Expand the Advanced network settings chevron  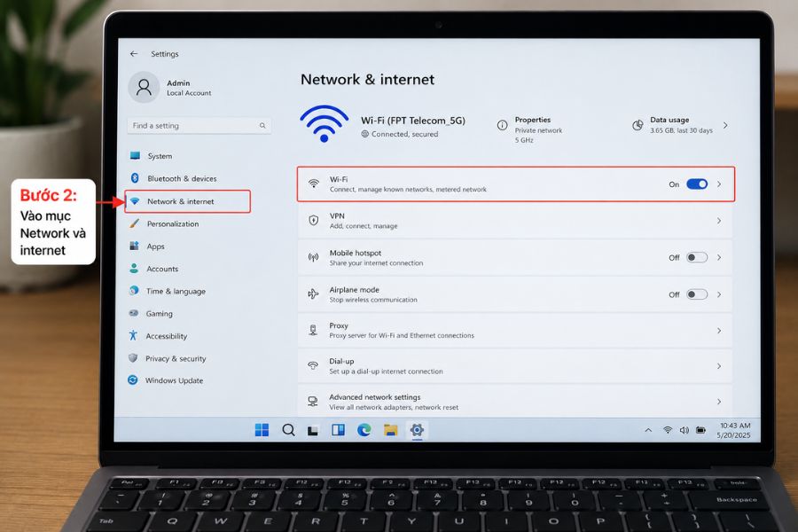click(x=718, y=401)
